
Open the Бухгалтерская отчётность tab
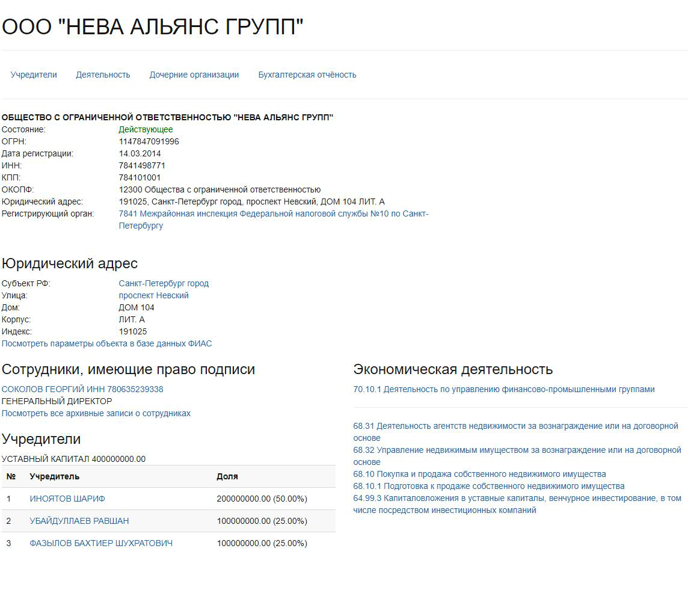pyautogui.click(x=307, y=75)
